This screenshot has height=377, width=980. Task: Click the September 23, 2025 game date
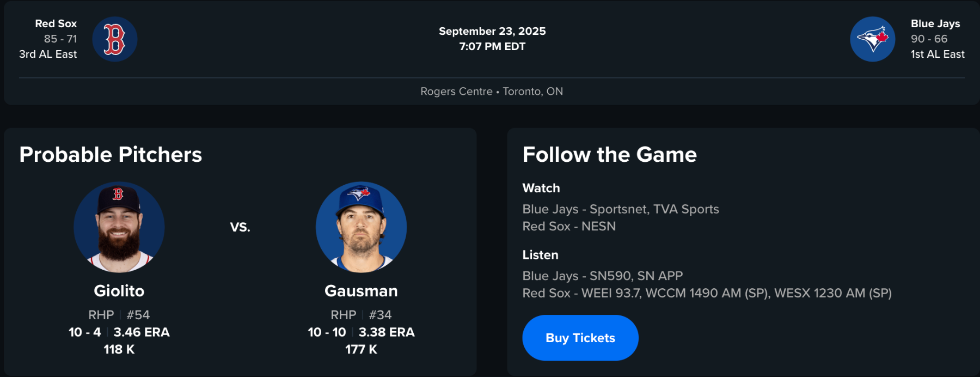coord(492,31)
